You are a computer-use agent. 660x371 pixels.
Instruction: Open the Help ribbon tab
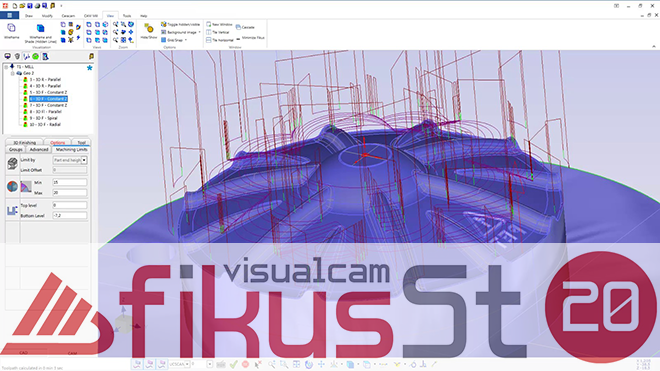click(144, 16)
